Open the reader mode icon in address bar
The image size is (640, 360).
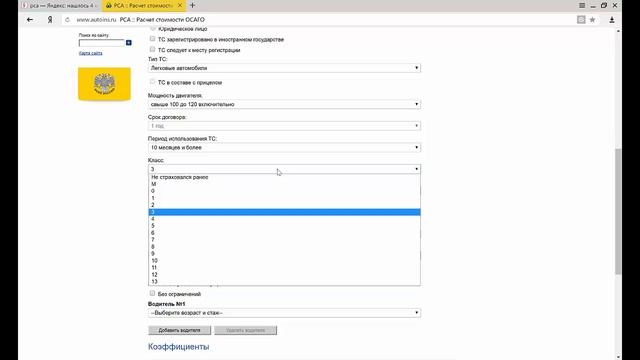(581, 20)
